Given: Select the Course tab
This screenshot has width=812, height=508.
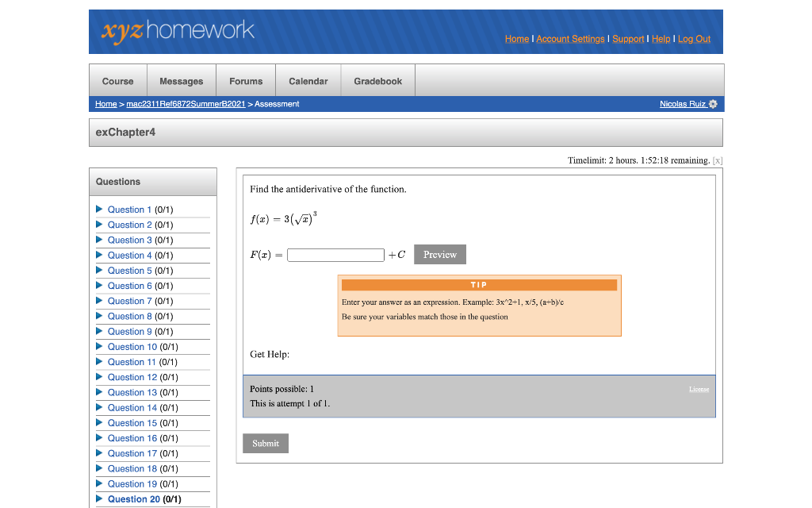Looking at the screenshot, I should (x=117, y=80).
